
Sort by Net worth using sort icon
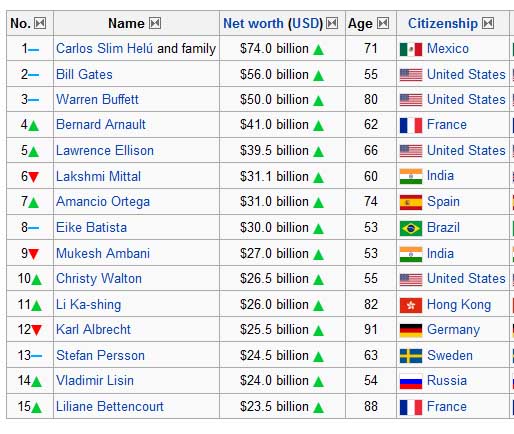pyautogui.click(x=332, y=23)
